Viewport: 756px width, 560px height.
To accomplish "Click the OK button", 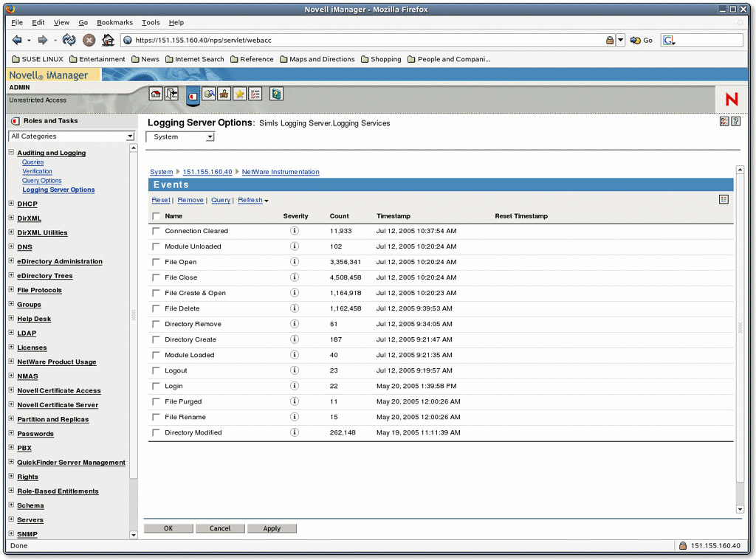I will click(x=168, y=528).
